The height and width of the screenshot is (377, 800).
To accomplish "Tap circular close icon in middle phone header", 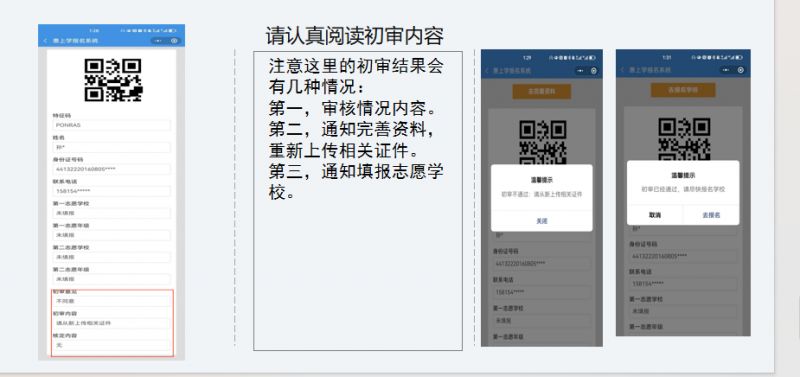I will click(x=593, y=70).
